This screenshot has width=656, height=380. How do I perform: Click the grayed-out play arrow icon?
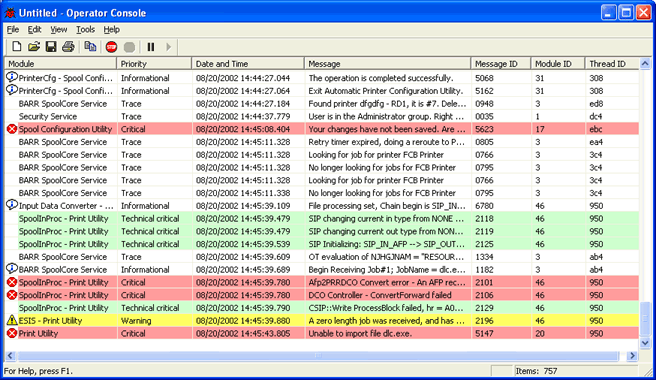tap(168, 47)
